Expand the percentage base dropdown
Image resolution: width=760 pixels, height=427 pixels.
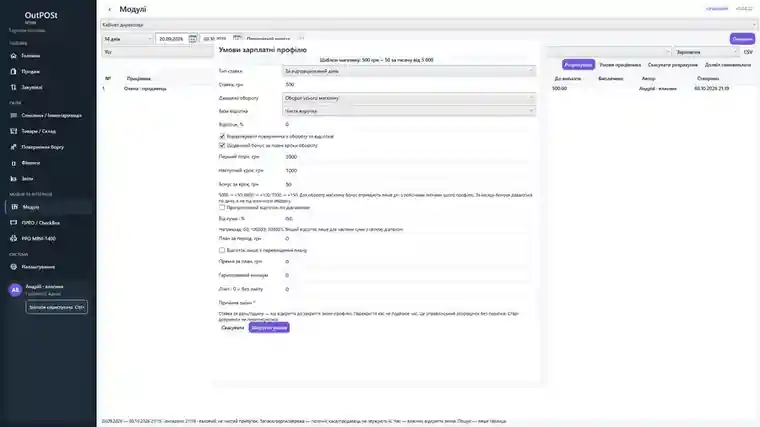409,111
